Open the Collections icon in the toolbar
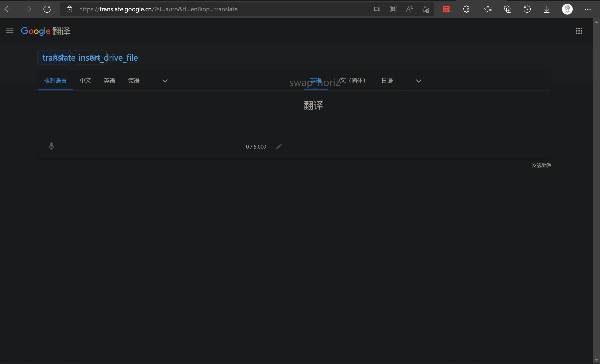600x364 pixels. tap(507, 9)
